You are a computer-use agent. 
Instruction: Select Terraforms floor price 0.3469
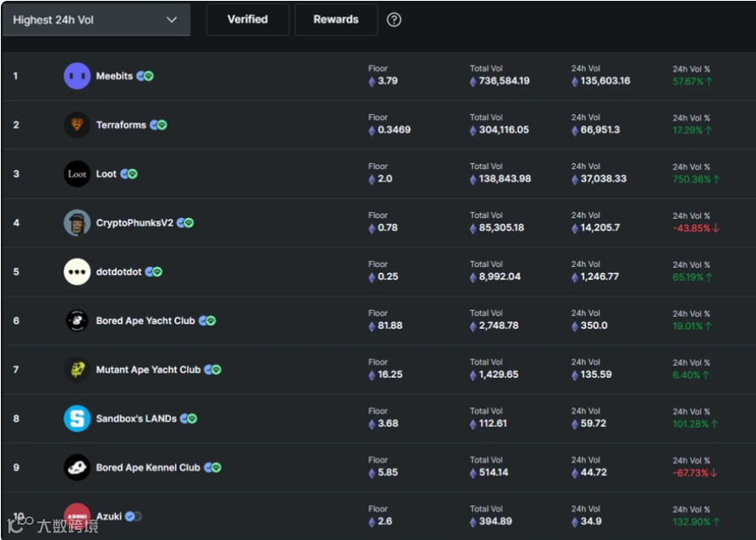(394, 129)
